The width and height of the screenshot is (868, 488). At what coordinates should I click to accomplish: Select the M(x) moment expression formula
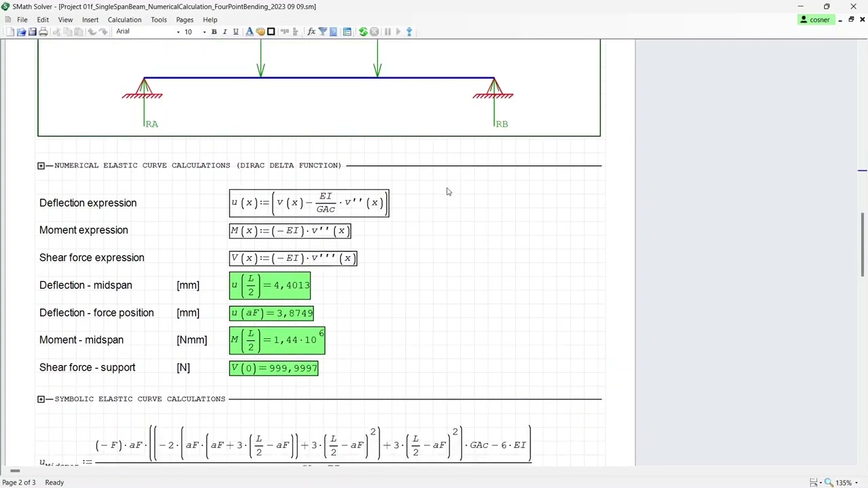(290, 230)
